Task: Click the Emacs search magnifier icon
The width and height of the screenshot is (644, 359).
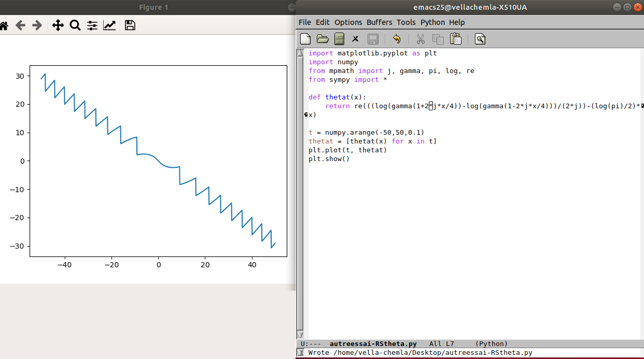Action: pos(480,39)
